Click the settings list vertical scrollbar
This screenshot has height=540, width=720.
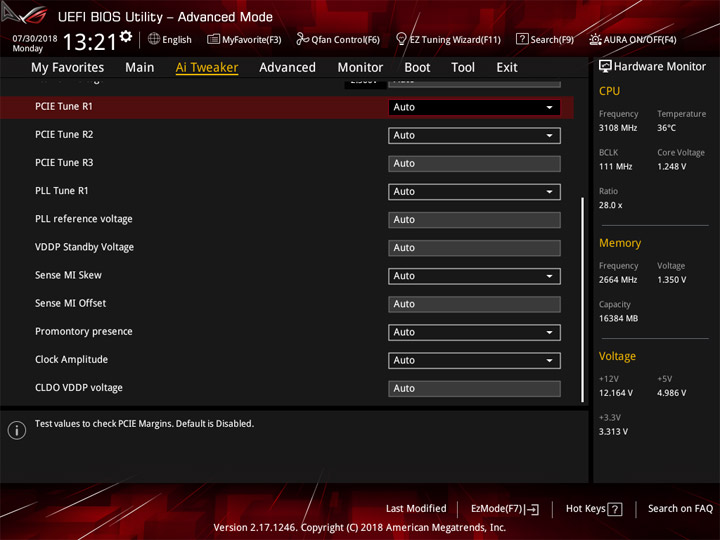click(583, 300)
